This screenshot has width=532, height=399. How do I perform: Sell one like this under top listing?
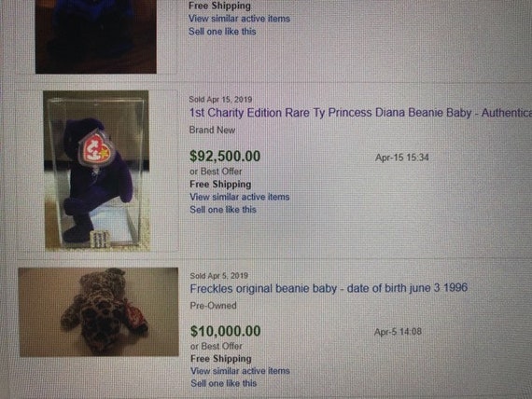222,32
